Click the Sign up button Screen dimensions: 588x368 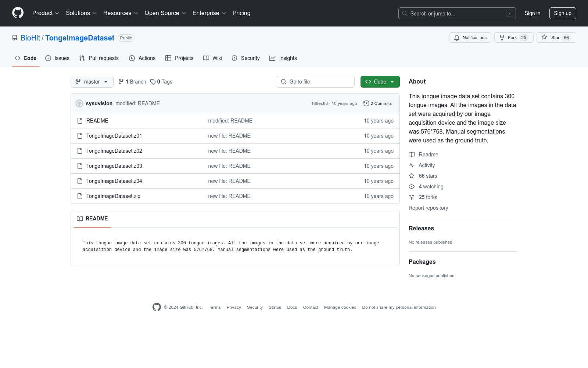pos(563,13)
